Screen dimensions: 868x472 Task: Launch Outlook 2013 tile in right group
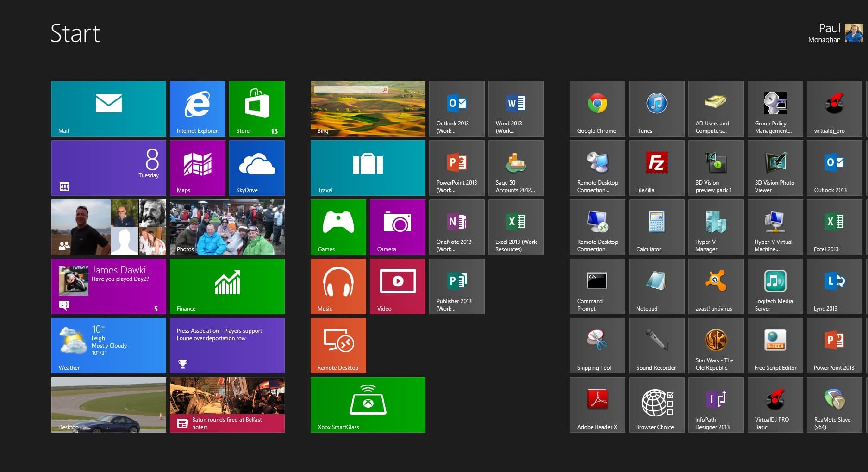(x=835, y=168)
